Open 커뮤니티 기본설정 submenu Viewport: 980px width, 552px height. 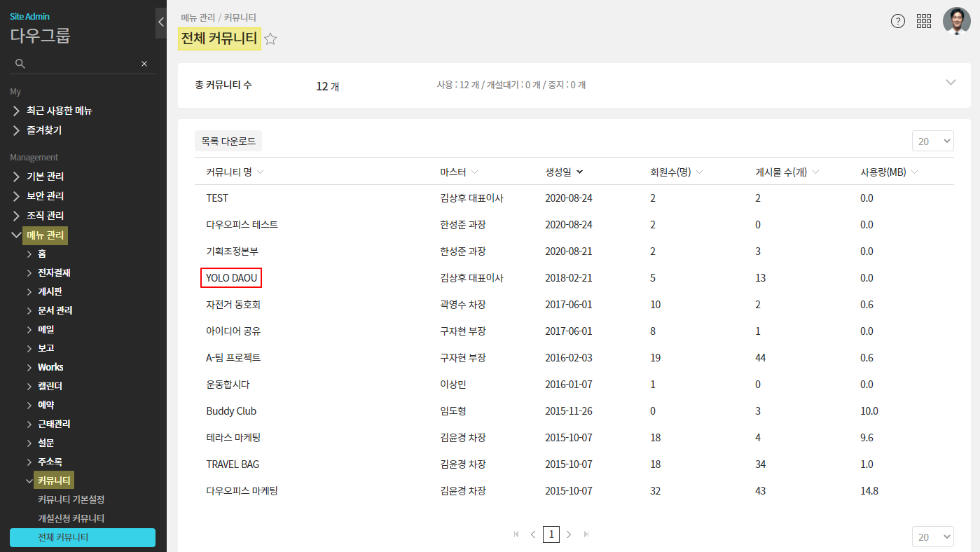click(x=71, y=499)
